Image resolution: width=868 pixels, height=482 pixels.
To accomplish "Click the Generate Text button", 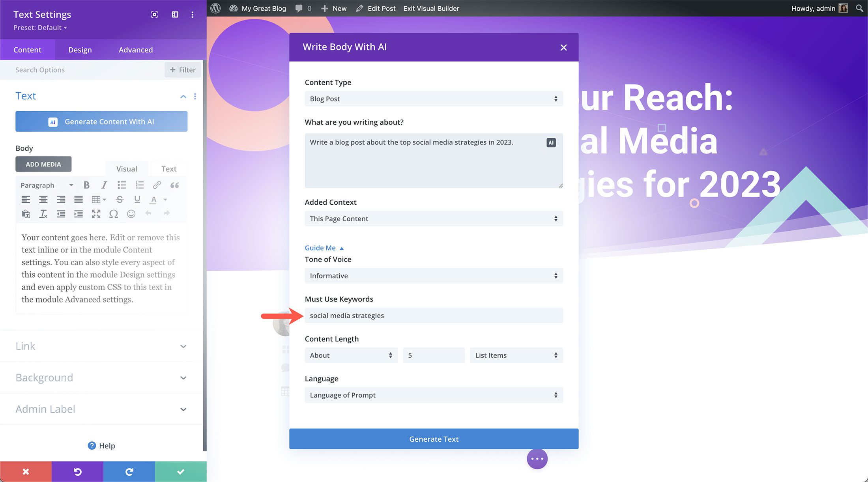I will pos(433,439).
